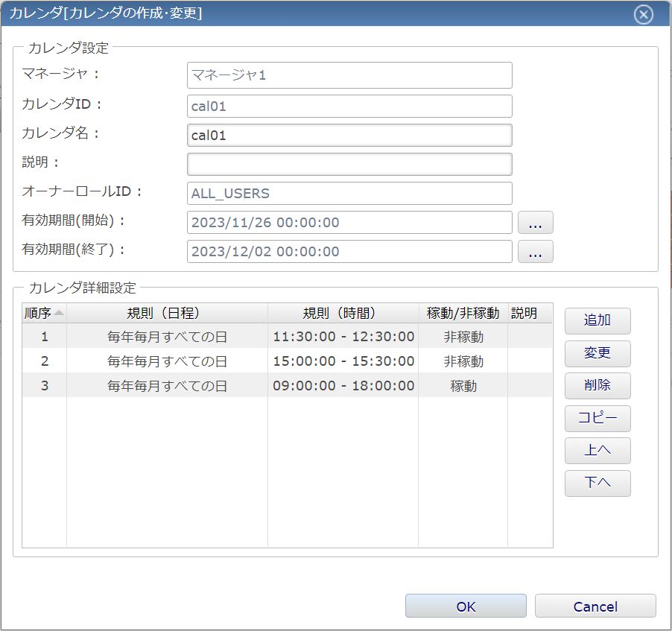Sort table by 順序 column header
Screen dimensions: 672x631
(x=44, y=313)
